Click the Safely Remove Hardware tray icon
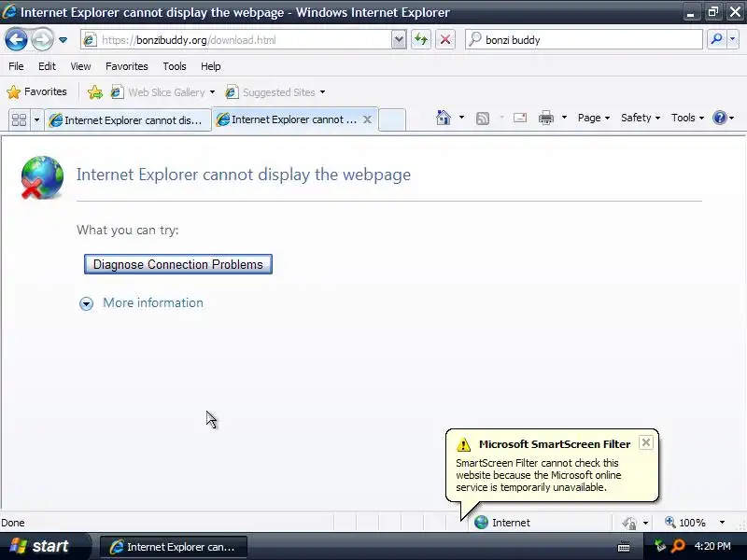747x560 pixels. pos(660,546)
